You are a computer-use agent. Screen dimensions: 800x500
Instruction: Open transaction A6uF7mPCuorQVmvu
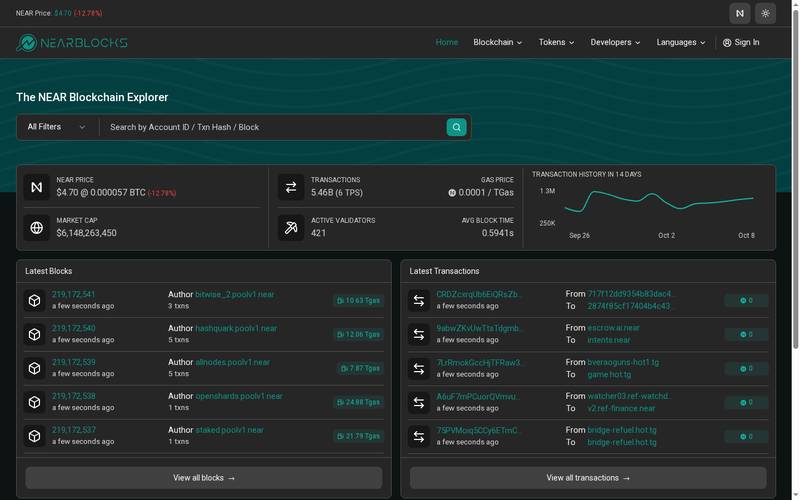tap(478, 396)
